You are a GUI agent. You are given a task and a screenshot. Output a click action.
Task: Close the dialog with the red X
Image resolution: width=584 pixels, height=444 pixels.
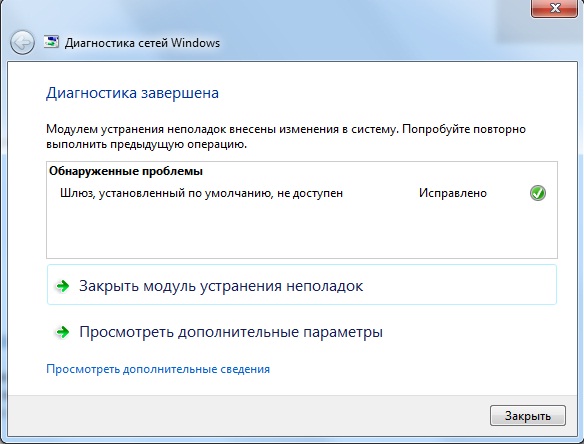pos(555,8)
